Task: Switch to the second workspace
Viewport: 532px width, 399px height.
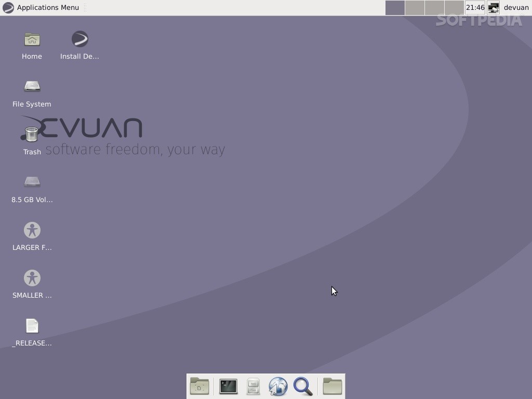Action: tap(415, 7)
